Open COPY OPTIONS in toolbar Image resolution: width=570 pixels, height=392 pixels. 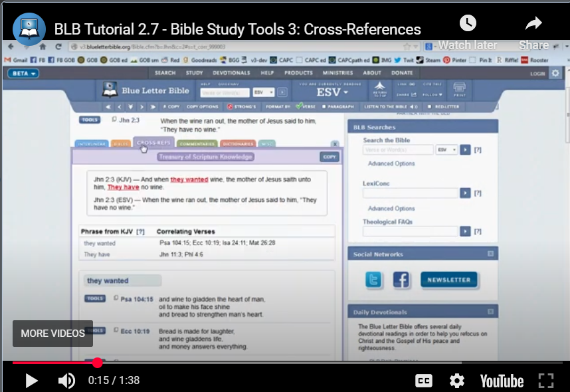point(203,106)
